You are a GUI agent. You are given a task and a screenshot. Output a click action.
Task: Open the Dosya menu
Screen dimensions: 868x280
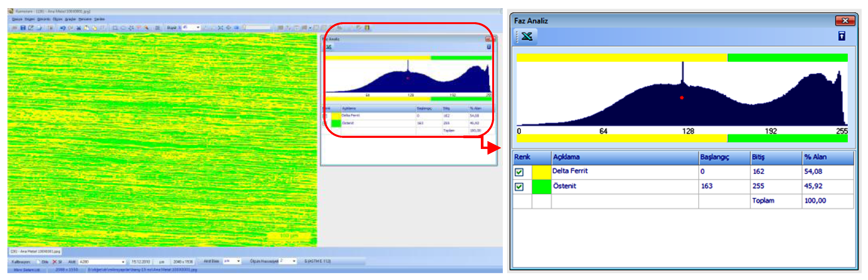click(17, 19)
